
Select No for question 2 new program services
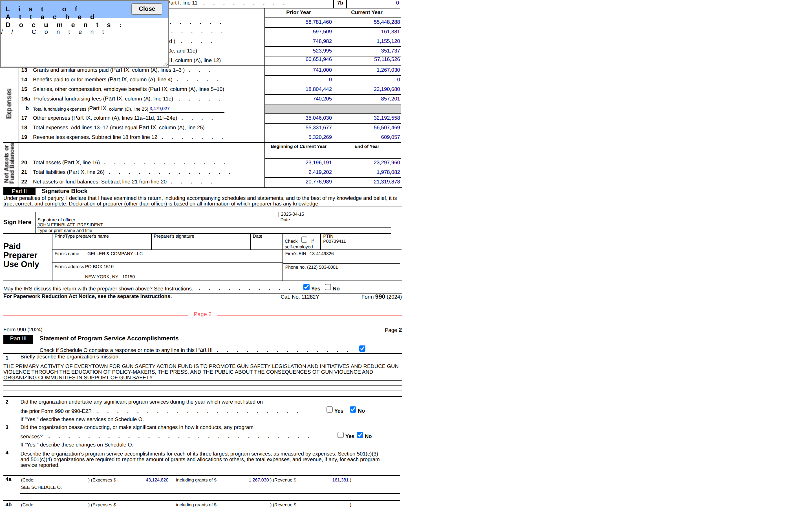point(353,410)
